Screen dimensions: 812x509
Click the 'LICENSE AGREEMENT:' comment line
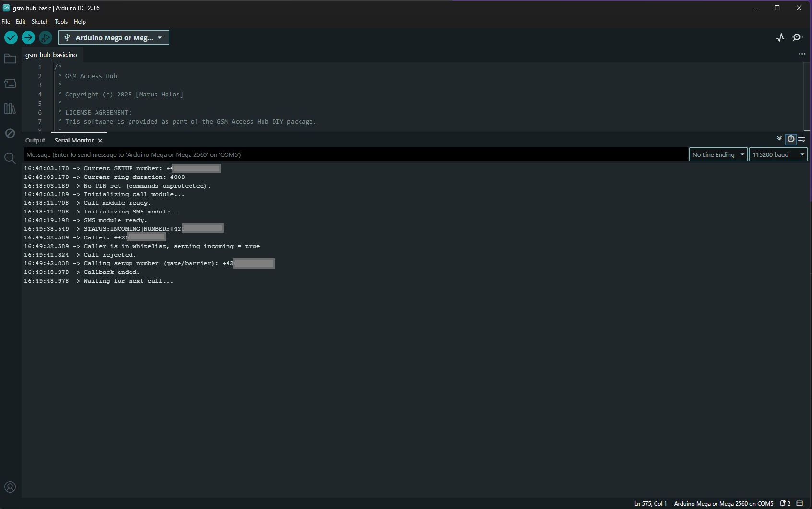pos(95,113)
